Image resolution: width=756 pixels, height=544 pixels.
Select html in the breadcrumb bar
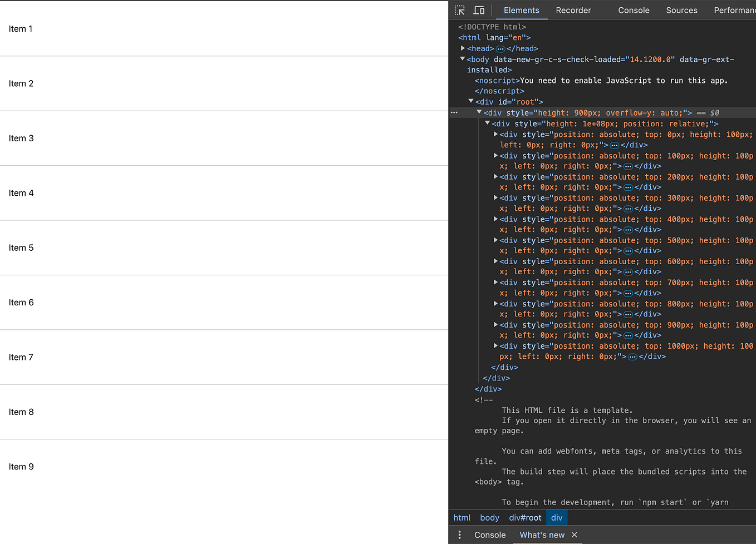(x=462, y=517)
